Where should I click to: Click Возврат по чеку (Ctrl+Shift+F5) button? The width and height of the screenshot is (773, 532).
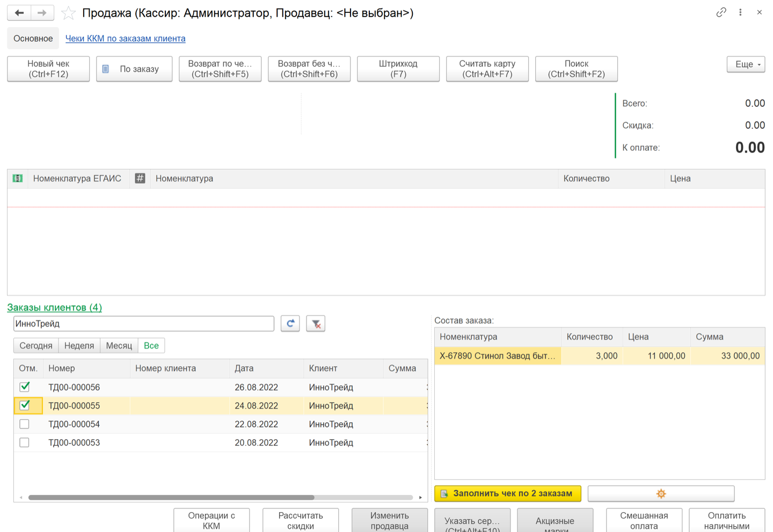pyautogui.click(x=220, y=69)
